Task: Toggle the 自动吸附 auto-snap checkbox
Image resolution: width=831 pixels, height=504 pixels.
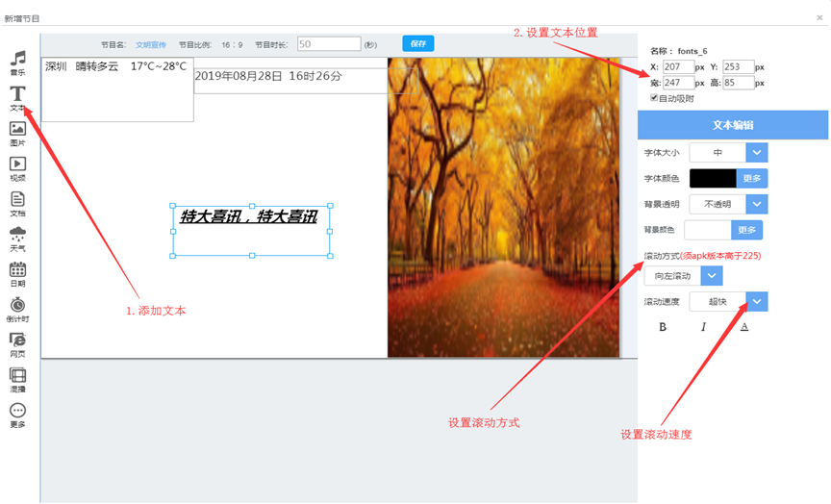Action: coord(655,98)
